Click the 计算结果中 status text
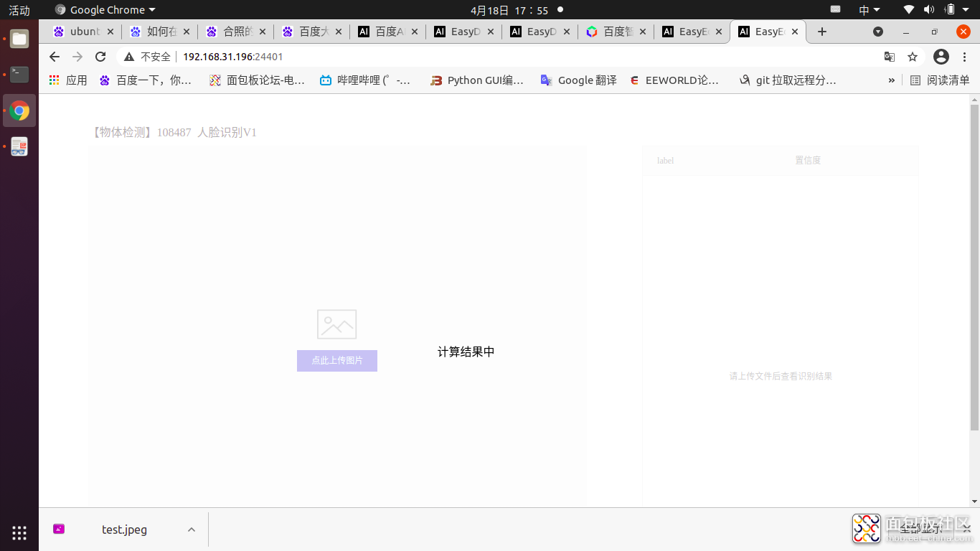 (x=466, y=352)
